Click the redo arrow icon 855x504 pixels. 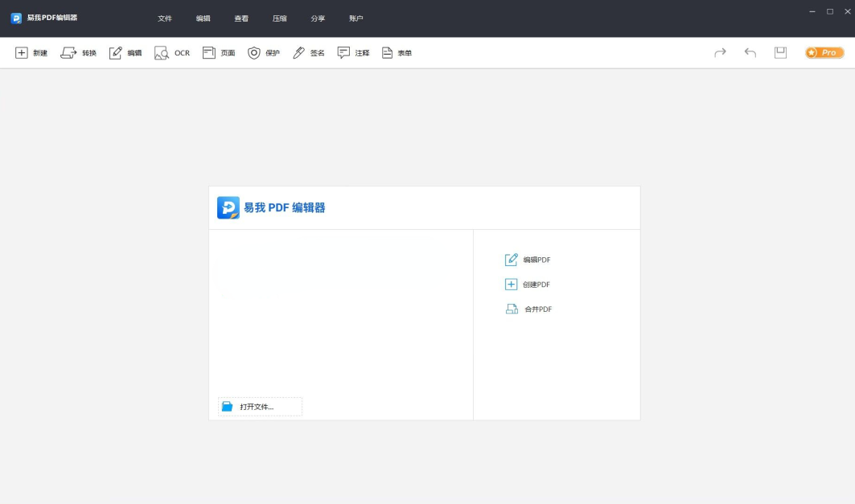[x=721, y=52]
